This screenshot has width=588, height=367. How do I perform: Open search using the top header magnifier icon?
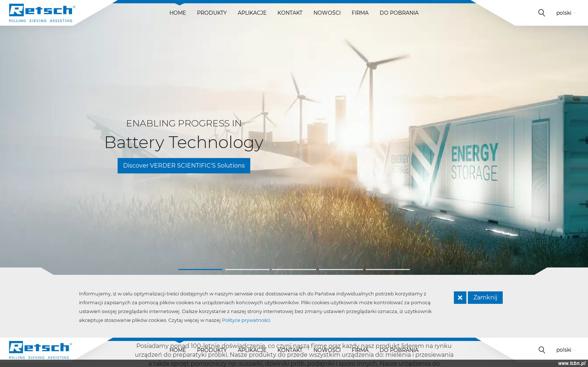(541, 13)
